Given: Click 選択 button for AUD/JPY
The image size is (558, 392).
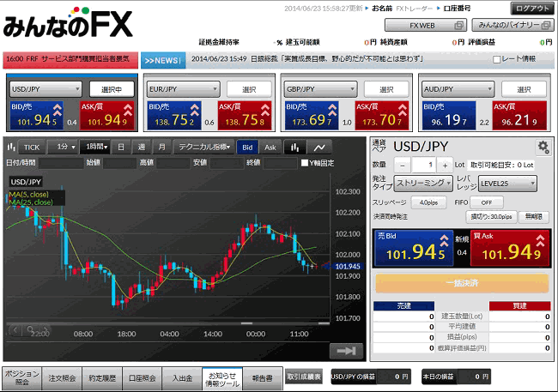Looking at the screenshot, I should coord(525,89).
